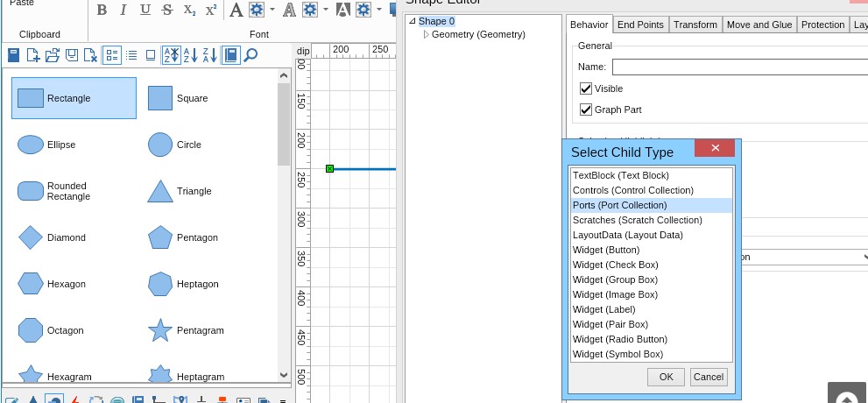This screenshot has width=868, height=403.
Task: Cancel the Select Child Type dialog
Action: coord(708,377)
